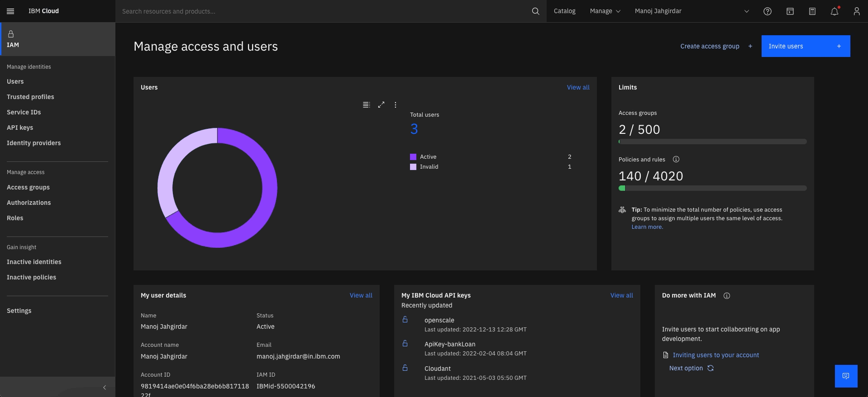868x397 pixels.
Task: Click total users count 3
Action: (x=414, y=129)
